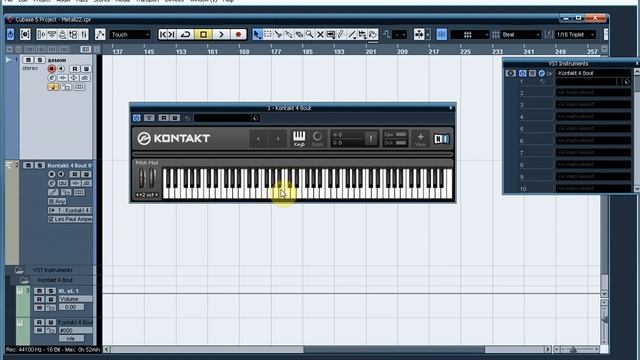Open the 1/16 Triplet quantize dropdown
640x360 pixels.
tap(576, 35)
